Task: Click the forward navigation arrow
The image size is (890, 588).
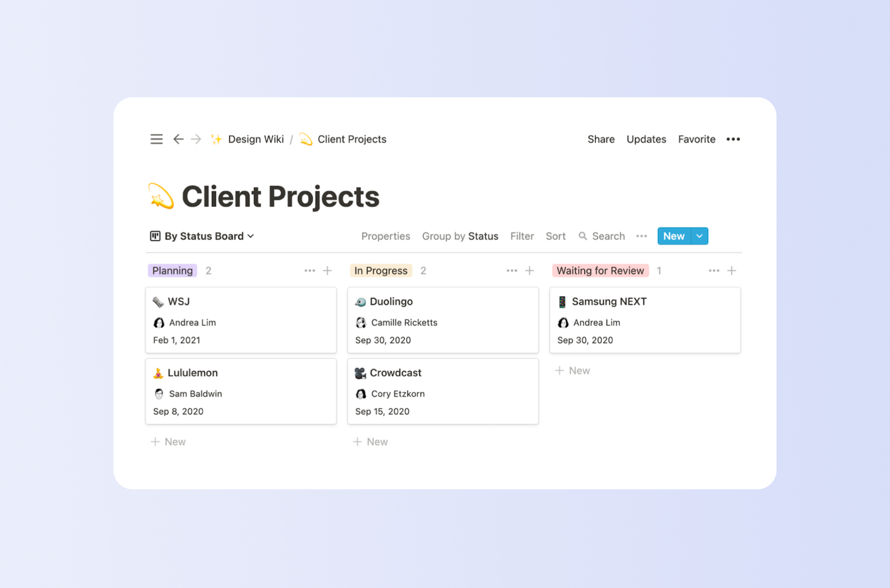Action: [196, 139]
